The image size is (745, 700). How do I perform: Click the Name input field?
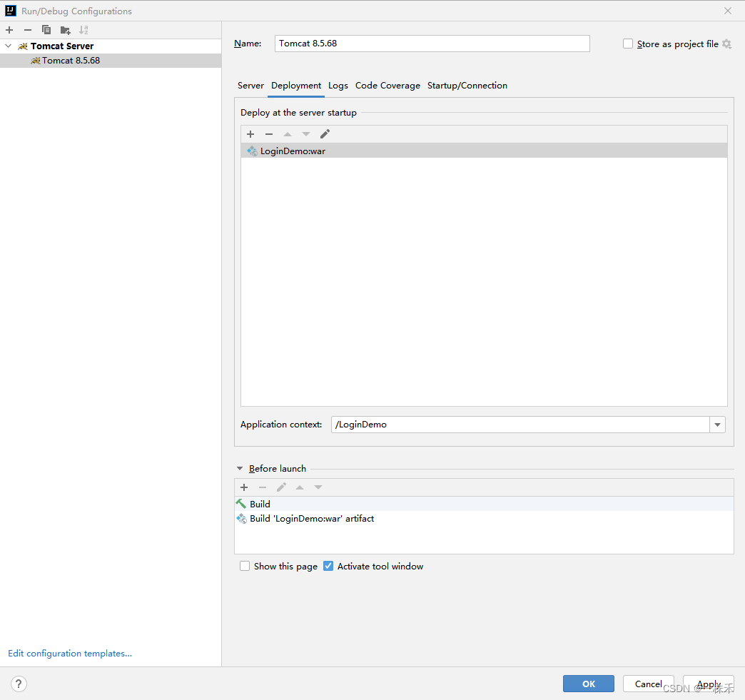pyautogui.click(x=432, y=44)
